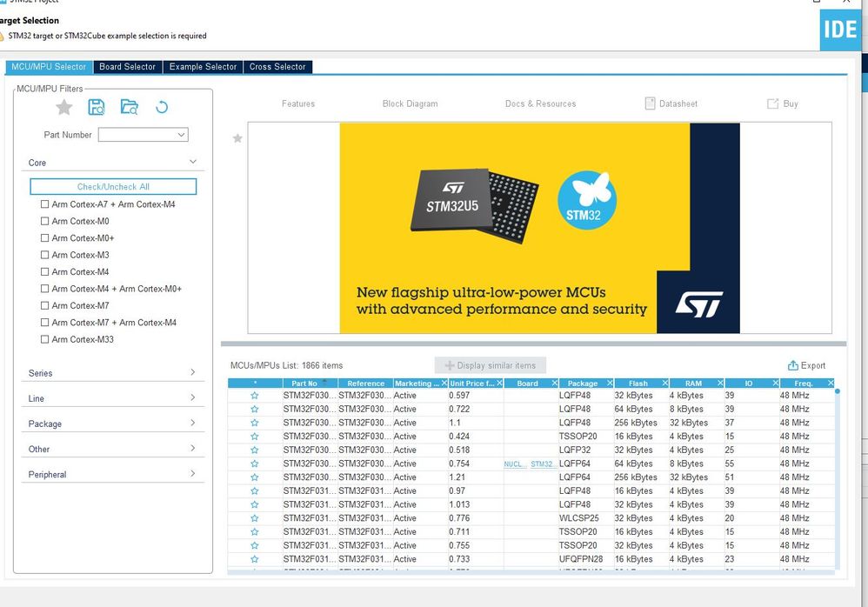
Task: Open Docs & Resources view
Action: point(540,103)
